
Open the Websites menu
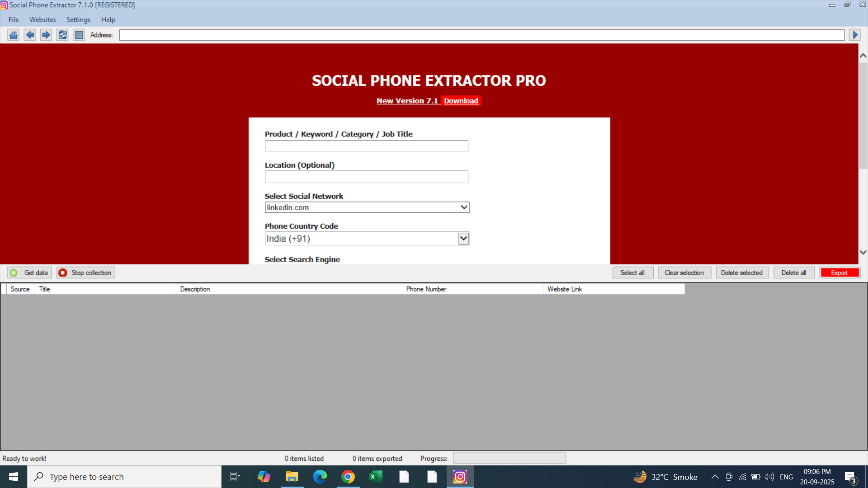(42, 19)
